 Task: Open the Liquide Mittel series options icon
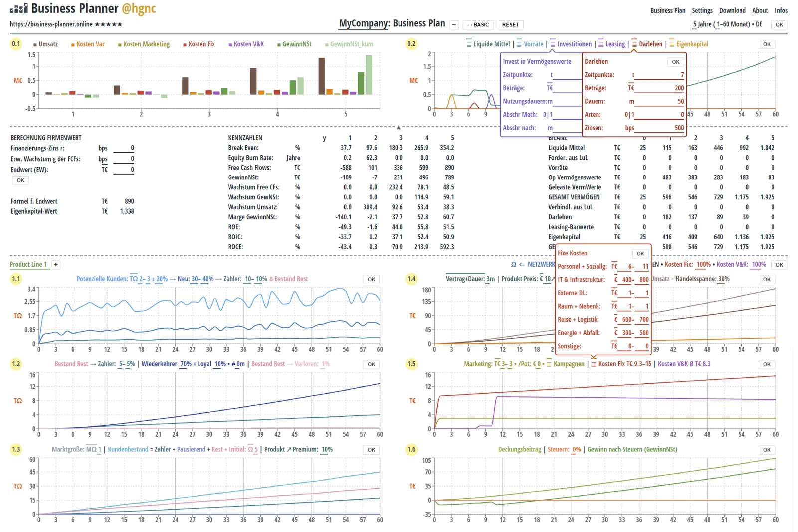469,44
